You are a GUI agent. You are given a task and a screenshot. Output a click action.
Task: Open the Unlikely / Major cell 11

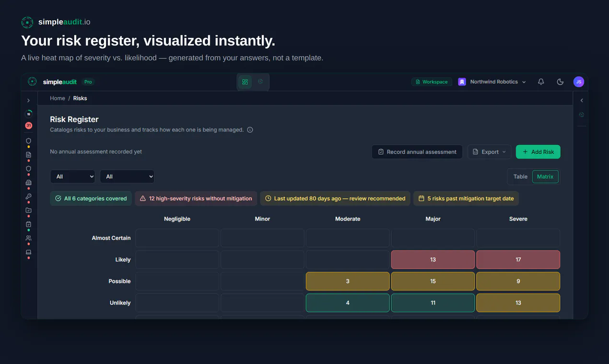point(433,303)
